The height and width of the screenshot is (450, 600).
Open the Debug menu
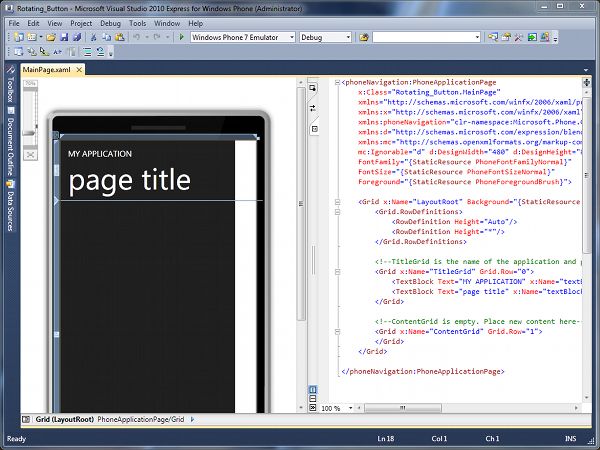tap(110, 23)
